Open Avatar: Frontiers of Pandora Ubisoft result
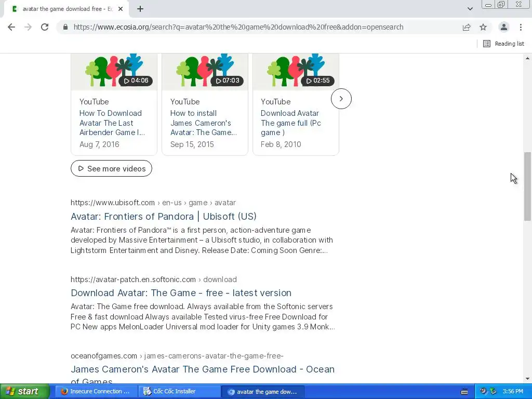The image size is (532, 399). pyautogui.click(x=164, y=216)
